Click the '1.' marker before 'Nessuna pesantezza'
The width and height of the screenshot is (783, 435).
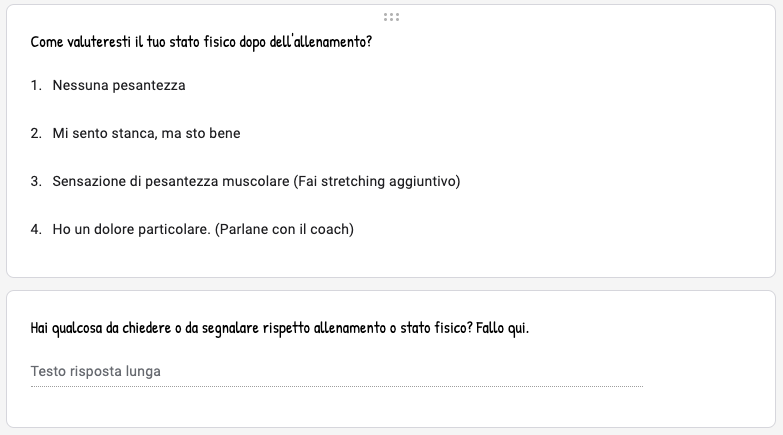click(x=36, y=86)
